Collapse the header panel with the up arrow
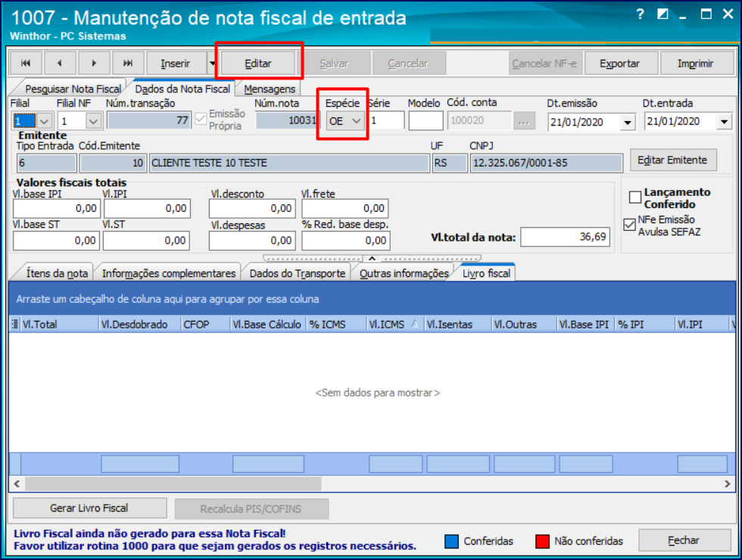This screenshot has height=560, width=742. pos(373,258)
